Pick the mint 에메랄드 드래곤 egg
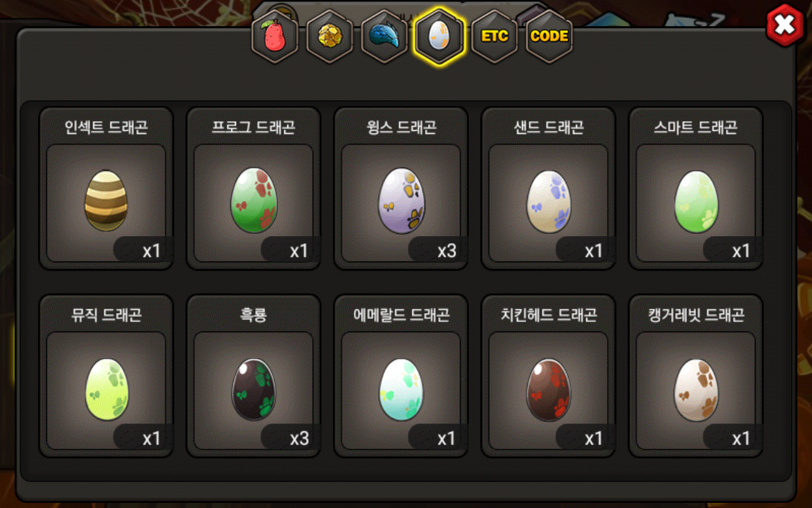The height and width of the screenshot is (508, 812). 401,389
